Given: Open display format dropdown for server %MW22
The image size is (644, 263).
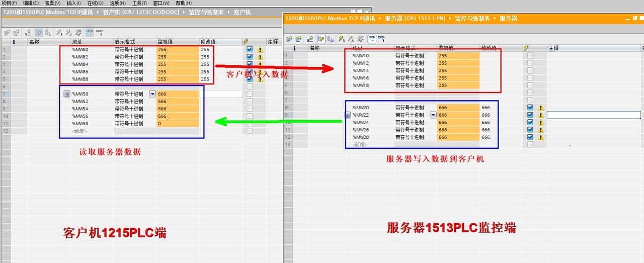Looking at the screenshot, I should 433,115.
